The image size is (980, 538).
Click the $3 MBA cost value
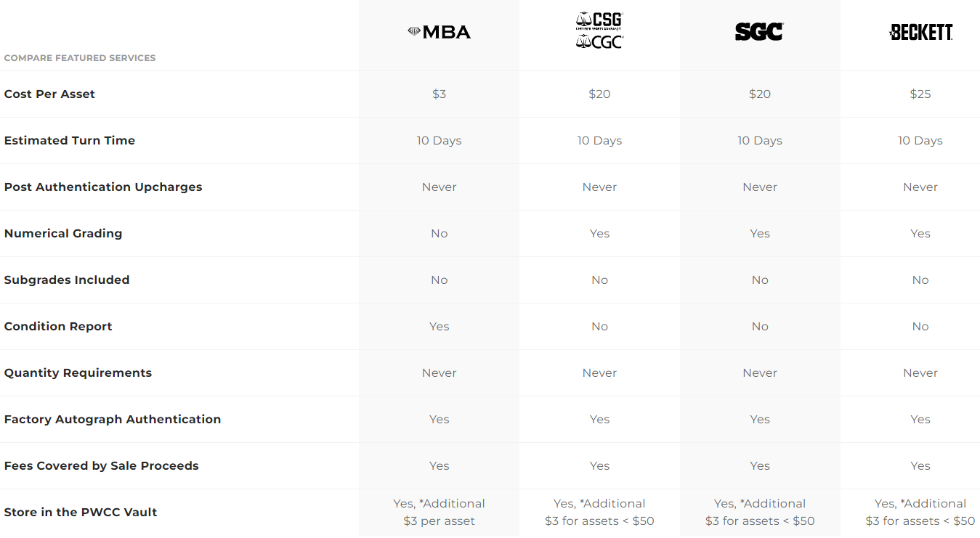click(x=439, y=94)
